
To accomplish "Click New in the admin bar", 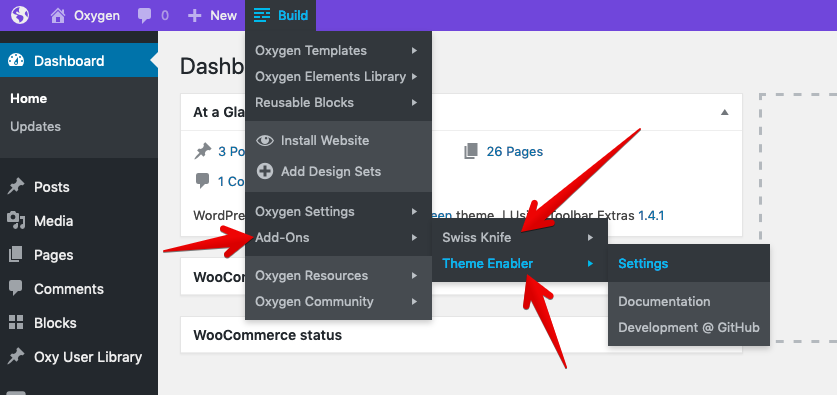I will [223, 15].
